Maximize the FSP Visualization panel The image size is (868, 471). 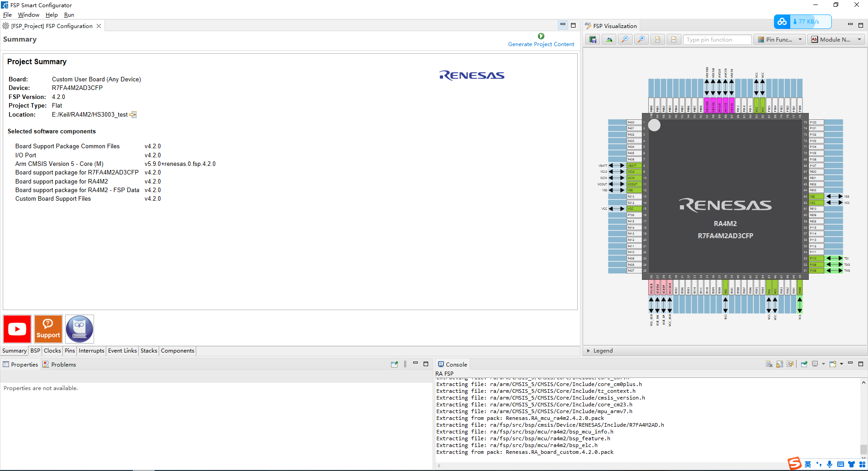[x=861, y=25]
